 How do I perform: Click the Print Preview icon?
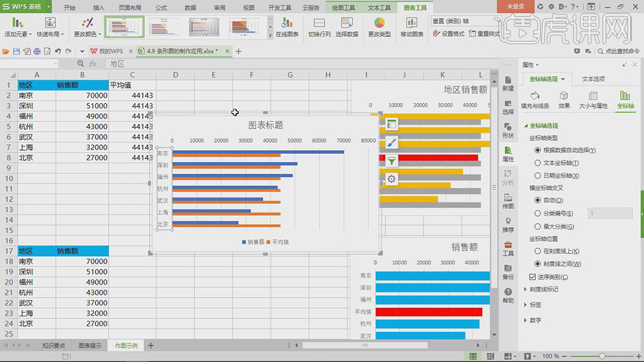pyautogui.click(x=47, y=51)
